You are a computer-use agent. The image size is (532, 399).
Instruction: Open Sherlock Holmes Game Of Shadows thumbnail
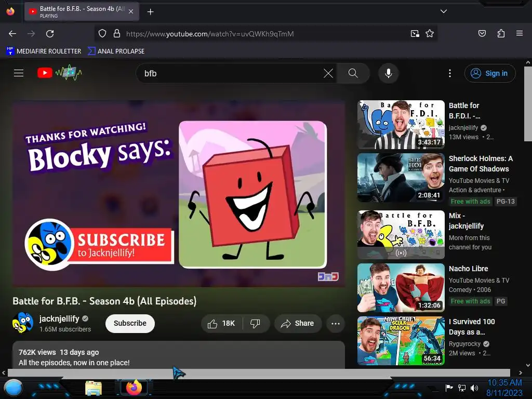(x=401, y=178)
